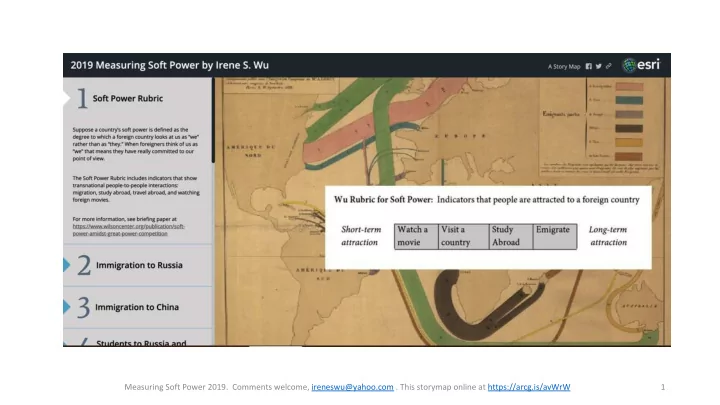Click the 'Long-term attraction' label

pos(608,236)
